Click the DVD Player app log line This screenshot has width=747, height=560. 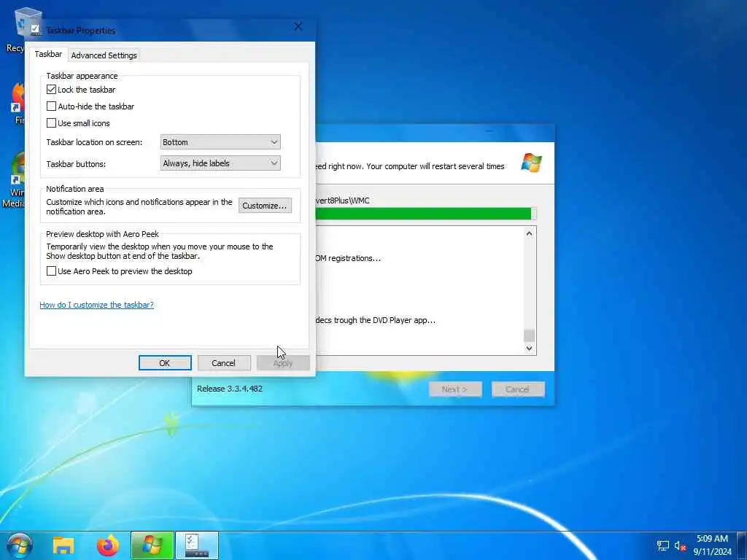pyautogui.click(x=376, y=320)
